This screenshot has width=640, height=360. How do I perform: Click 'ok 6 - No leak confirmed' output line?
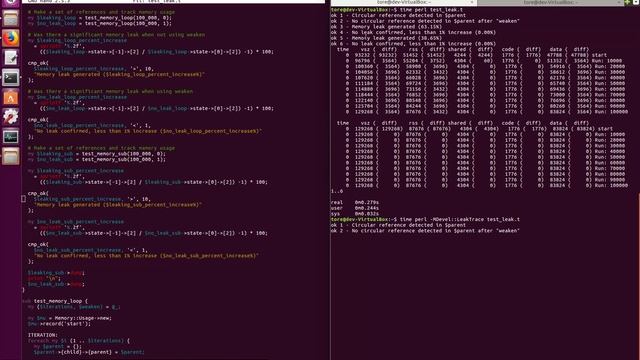[413, 44]
